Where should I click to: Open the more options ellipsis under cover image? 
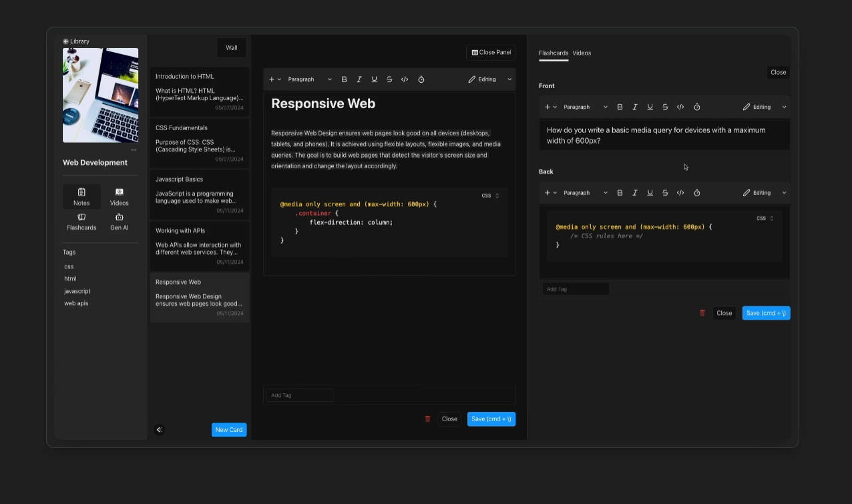(134, 150)
